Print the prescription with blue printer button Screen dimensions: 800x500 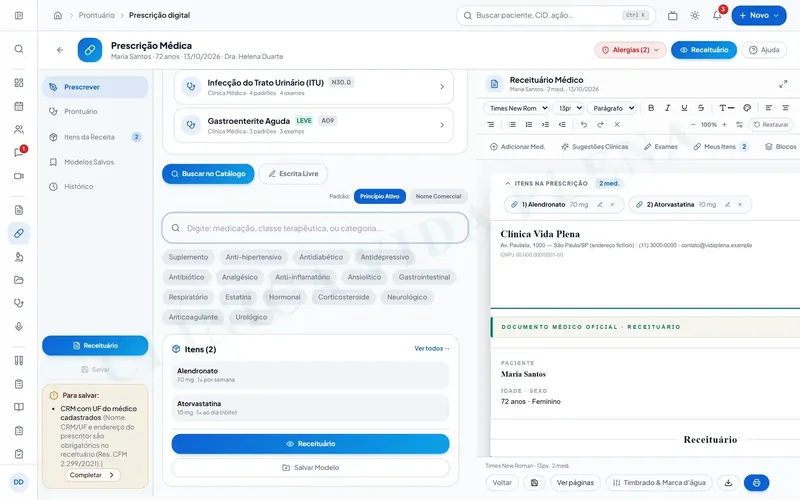click(x=756, y=483)
